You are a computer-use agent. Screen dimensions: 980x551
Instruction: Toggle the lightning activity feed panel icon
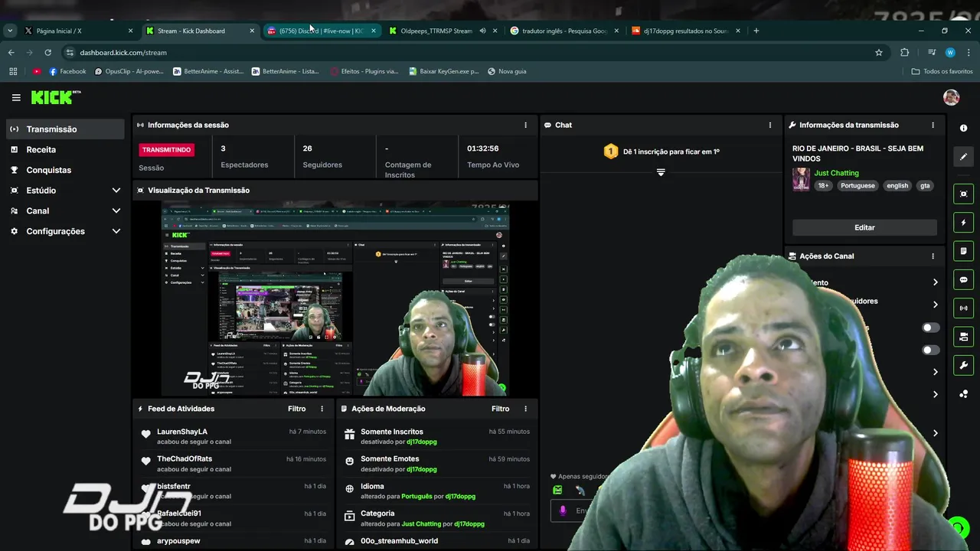tap(963, 223)
